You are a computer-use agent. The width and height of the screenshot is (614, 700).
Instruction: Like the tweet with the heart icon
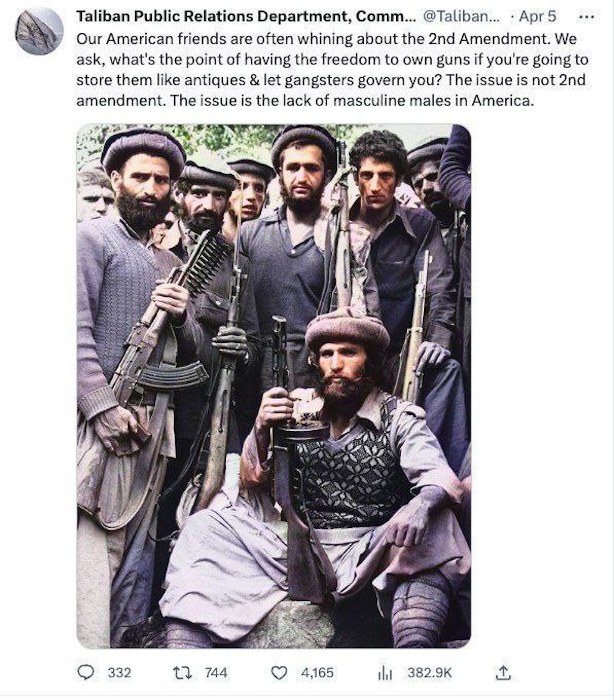pyautogui.click(x=279, y=673)
